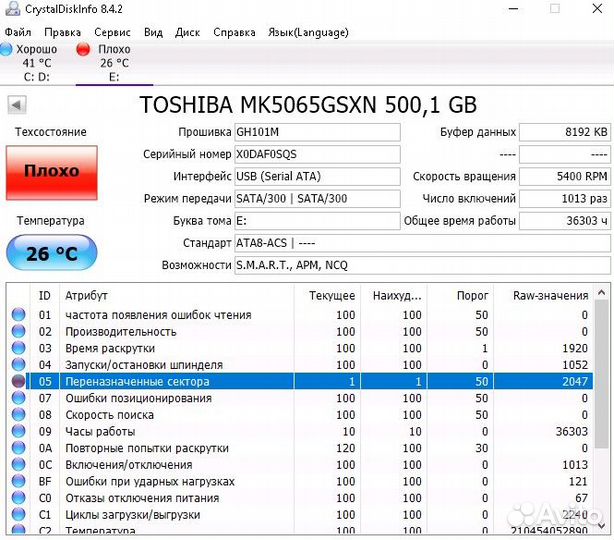Image resolution: width=614 pixels, height=540 pixels.
Task: Click status icon for 09 Часы работы
Action: pyautogui.click(x=18, y=431)
